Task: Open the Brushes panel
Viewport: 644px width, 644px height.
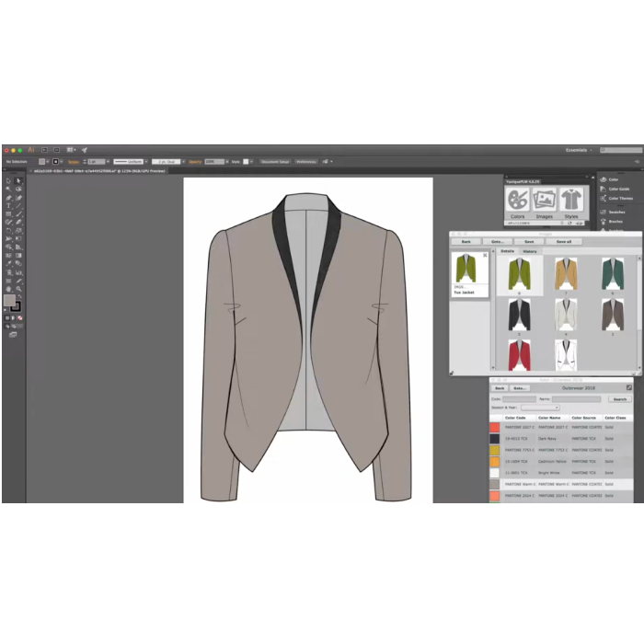Action: tap(615, 221)
